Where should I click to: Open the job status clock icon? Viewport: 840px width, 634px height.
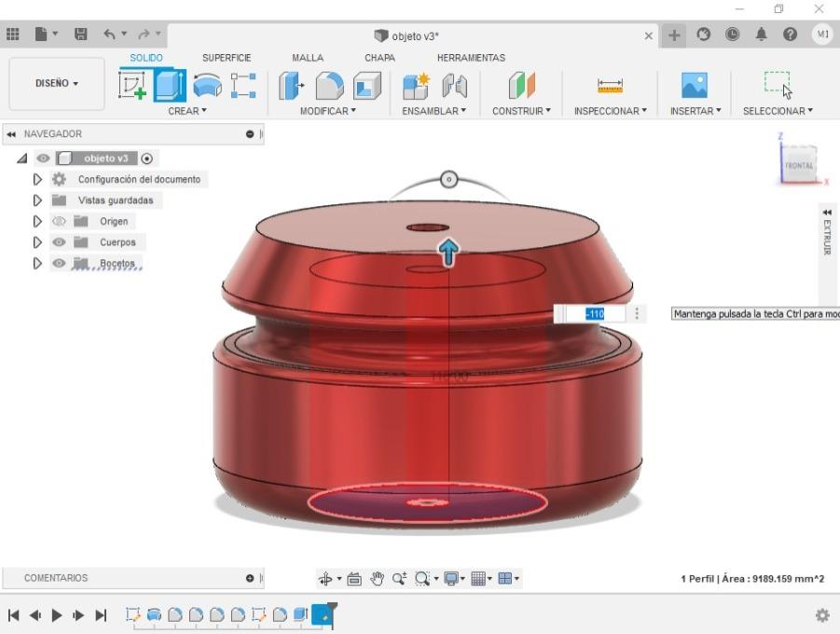(733, 34)
